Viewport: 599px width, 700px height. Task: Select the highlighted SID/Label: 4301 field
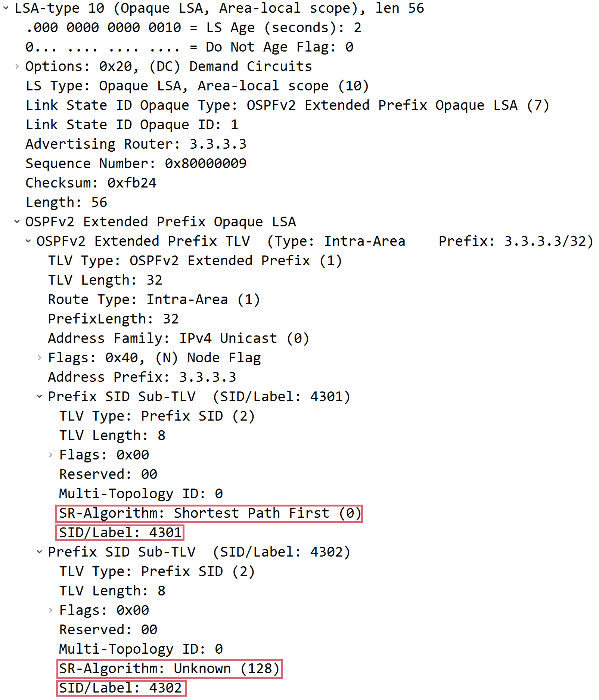120,532
